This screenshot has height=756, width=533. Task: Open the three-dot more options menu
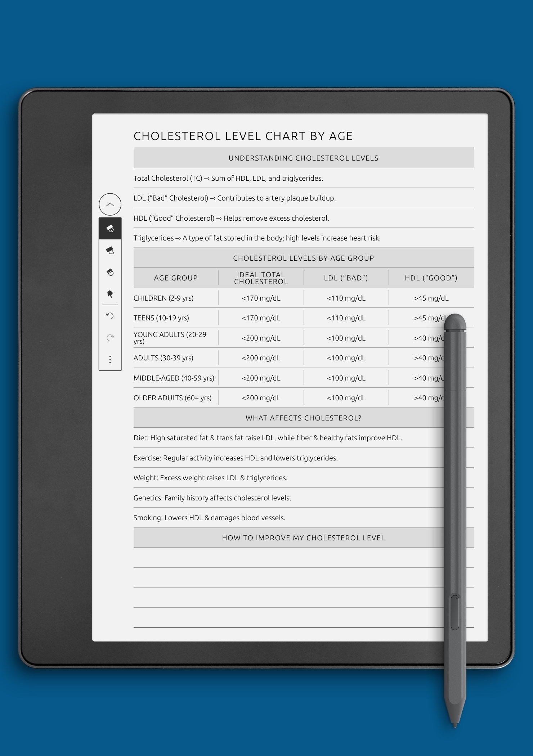click(x=110, y=359)
